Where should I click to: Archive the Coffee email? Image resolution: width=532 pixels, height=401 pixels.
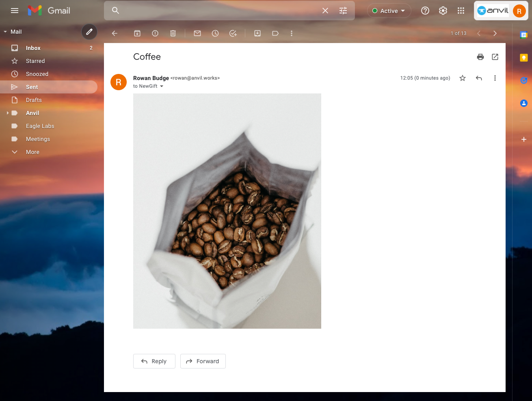[137, 33]
